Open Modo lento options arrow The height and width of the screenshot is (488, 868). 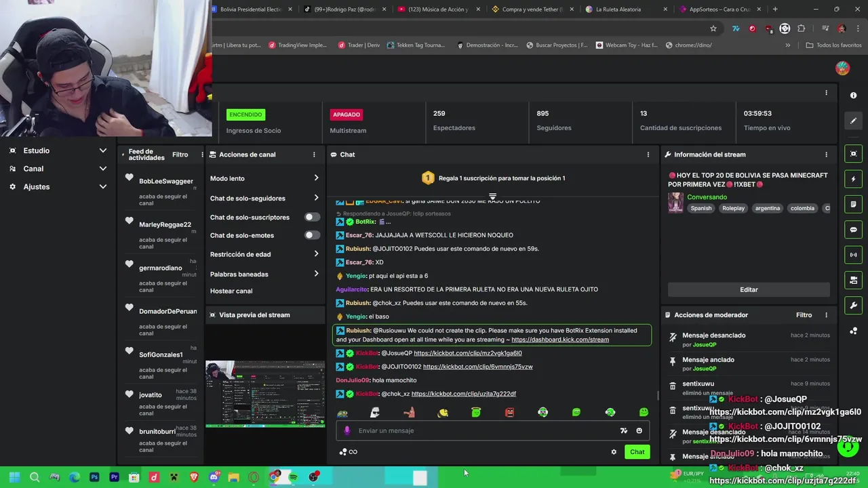point(316,178)
